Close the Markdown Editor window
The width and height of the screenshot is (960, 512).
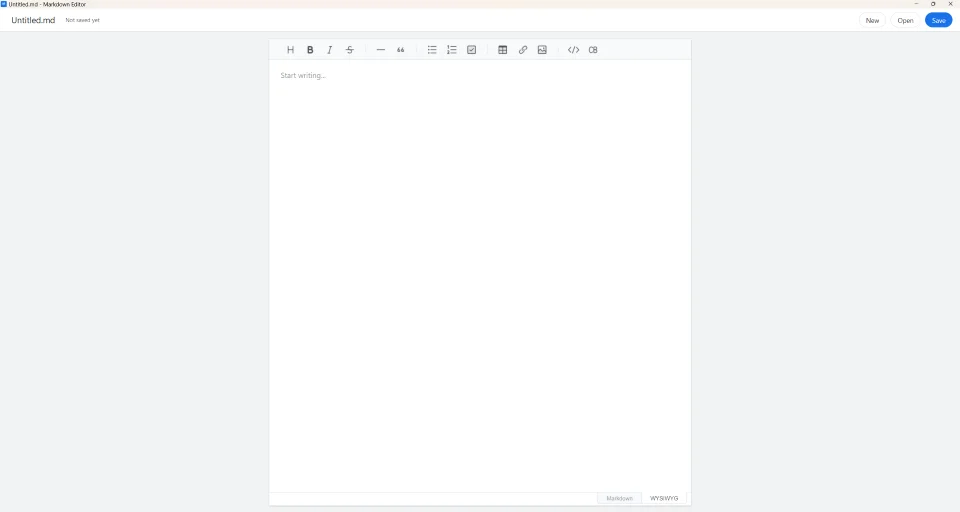(950, 4)
